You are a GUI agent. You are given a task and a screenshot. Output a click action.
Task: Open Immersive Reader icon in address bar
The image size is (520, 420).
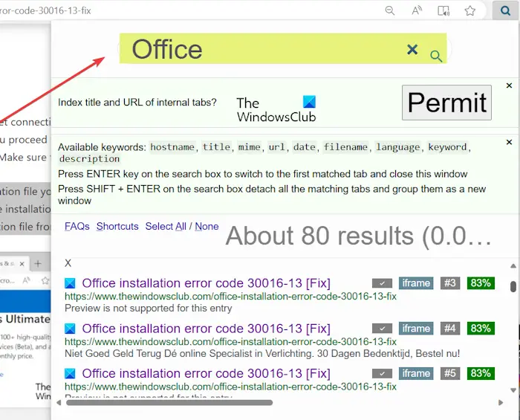[443, 10]
